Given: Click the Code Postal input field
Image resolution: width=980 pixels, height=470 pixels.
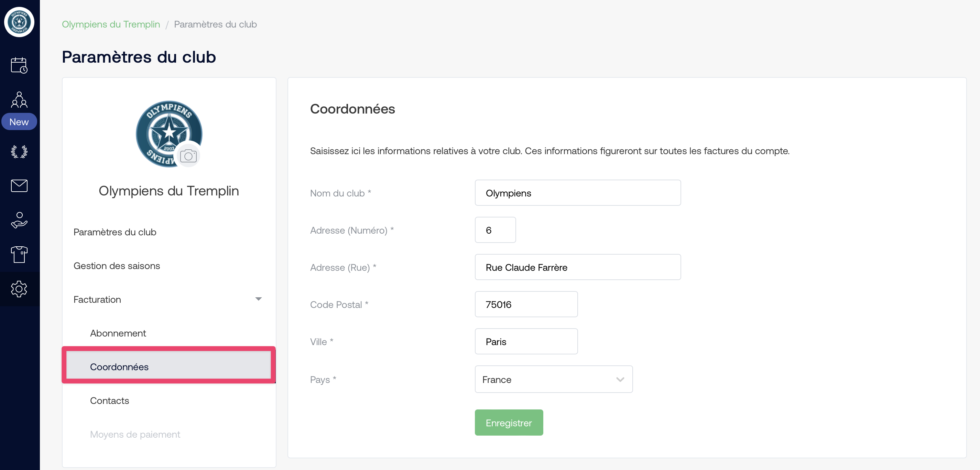Looking at the screenshot, I should pos(526,305).
